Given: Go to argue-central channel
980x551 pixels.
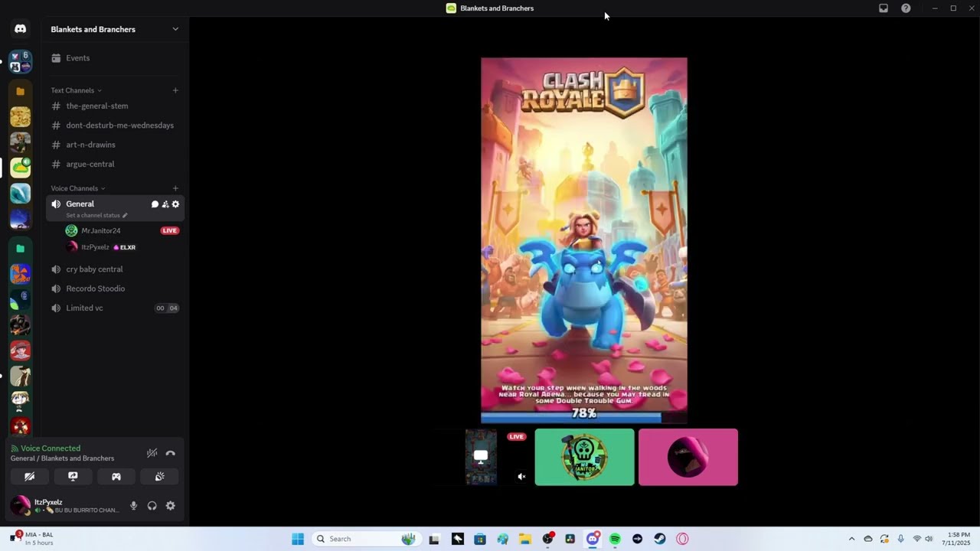Looking at the screenshot, I should [x=115, y=164].
